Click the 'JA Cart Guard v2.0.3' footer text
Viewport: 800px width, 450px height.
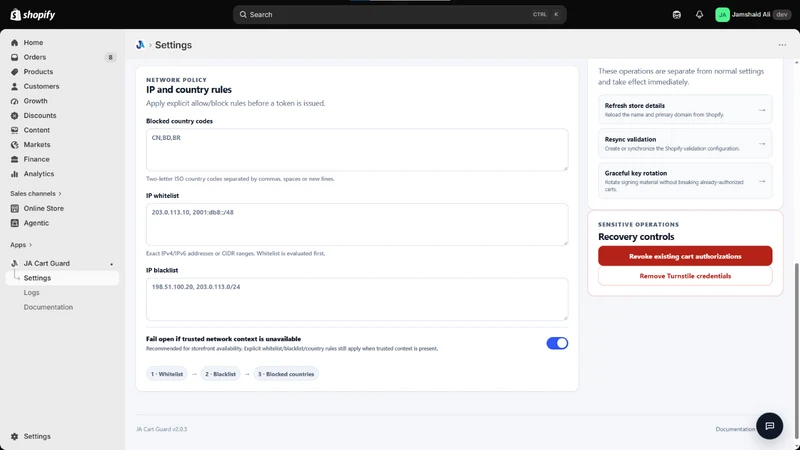[x=162, y=429]
